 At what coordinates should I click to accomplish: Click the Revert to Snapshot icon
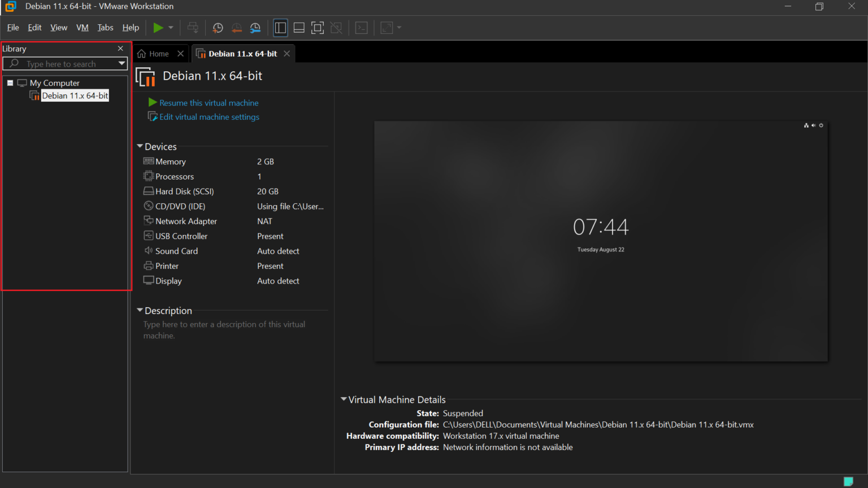(237, 28)
